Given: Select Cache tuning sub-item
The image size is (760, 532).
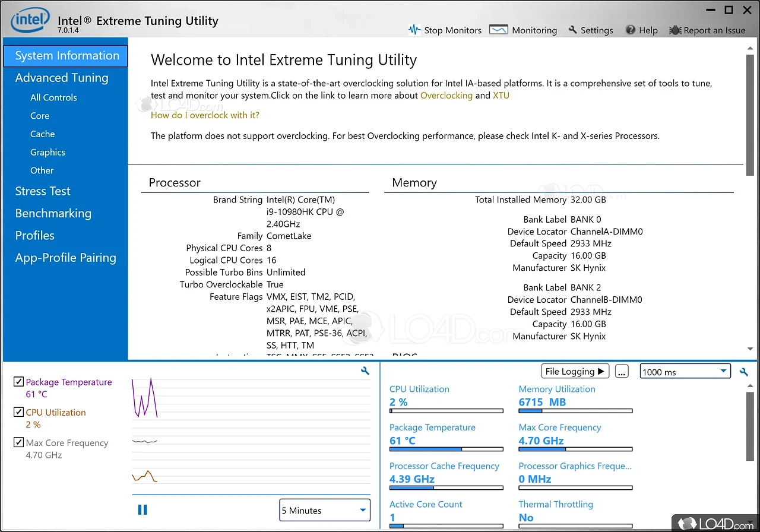Looking at the screenshot, I should click(42, 134).
